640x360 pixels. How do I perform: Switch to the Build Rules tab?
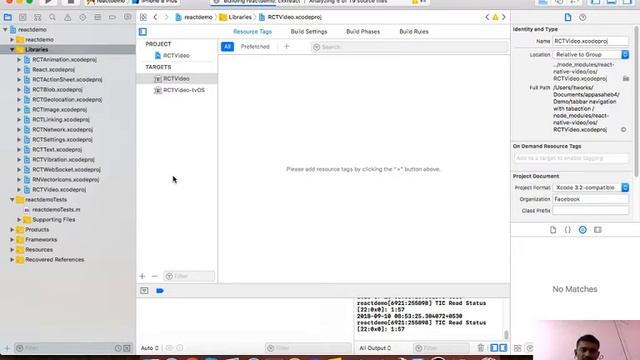pyautogui.click(x=414, y=32)
